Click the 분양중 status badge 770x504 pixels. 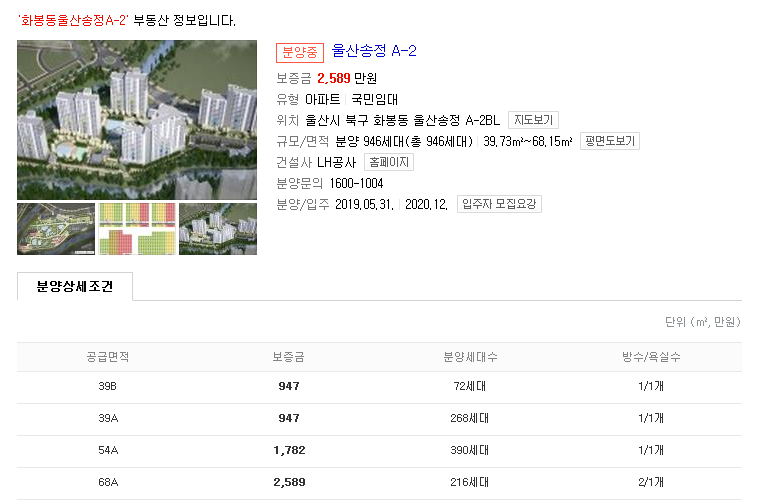300,53
